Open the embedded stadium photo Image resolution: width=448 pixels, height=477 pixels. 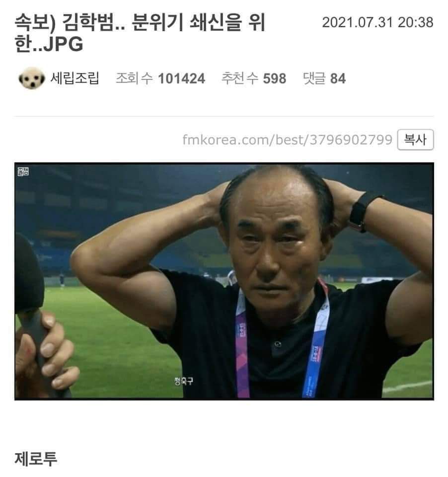coord(224,281)
